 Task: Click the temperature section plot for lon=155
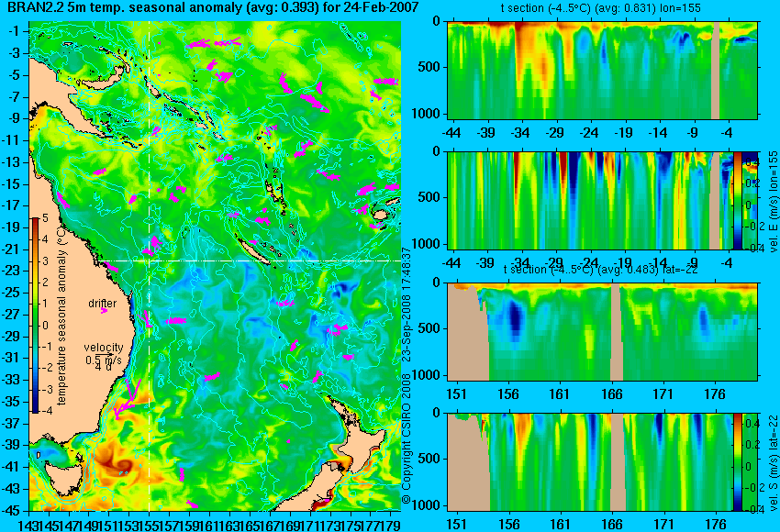click(602, 70)
